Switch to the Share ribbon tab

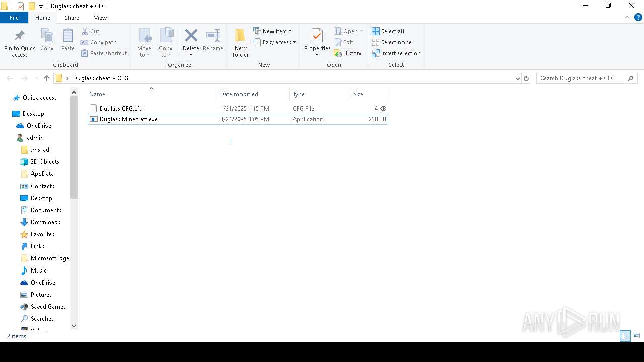click(72, 18)
